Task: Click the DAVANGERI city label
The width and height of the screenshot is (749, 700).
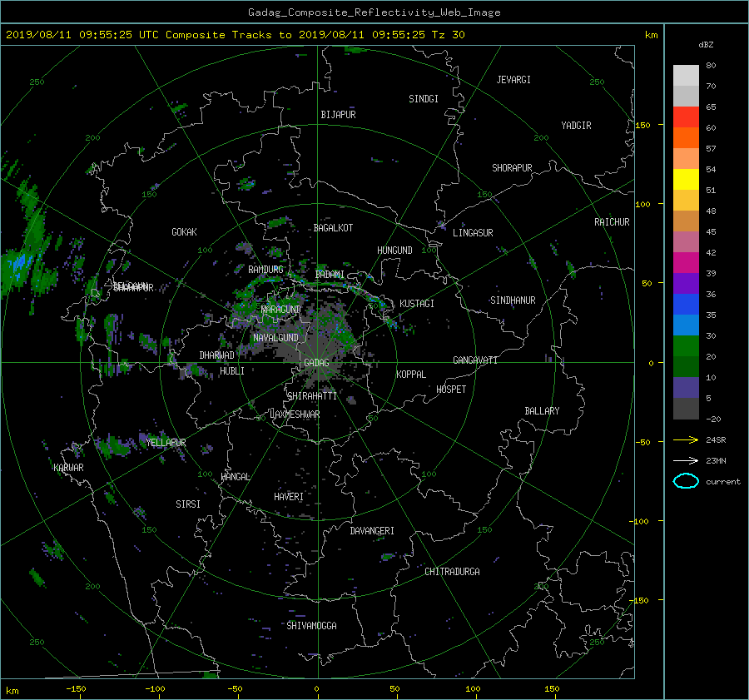Action: (x=372, y=531)
